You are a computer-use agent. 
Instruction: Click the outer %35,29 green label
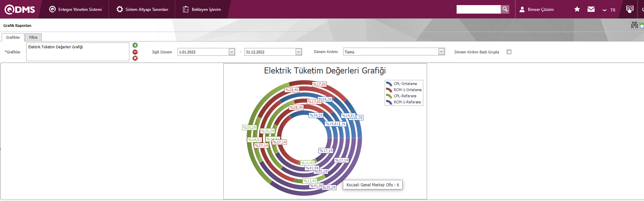coord(250,128)
